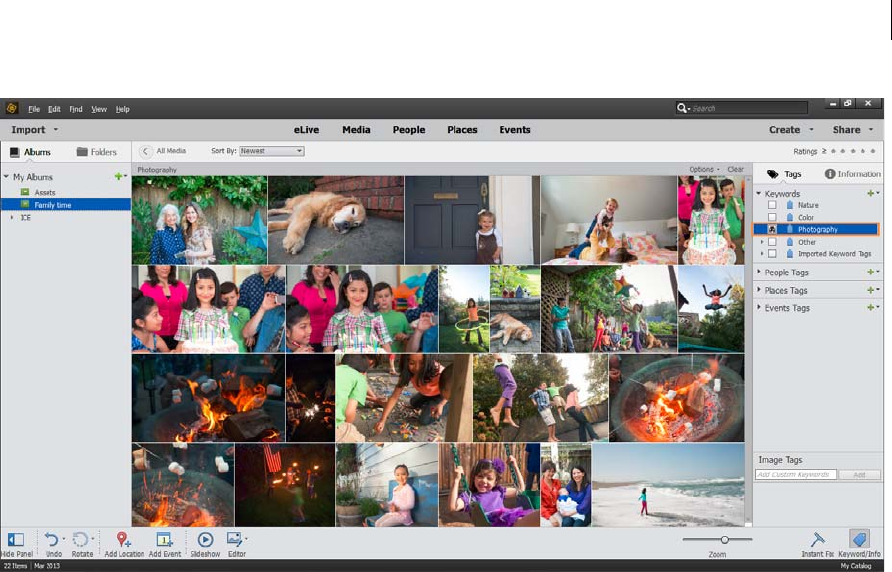Click the Color keyword tag icon
Image resolution: width=892 pixels, height=572 pixels.
click(790, 217)
